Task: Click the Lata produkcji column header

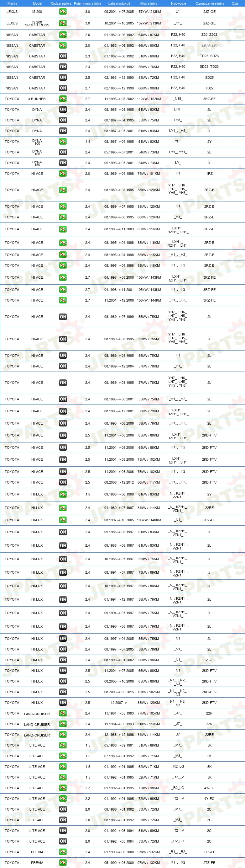Action: pyautogui.click(x=119, y=3)
